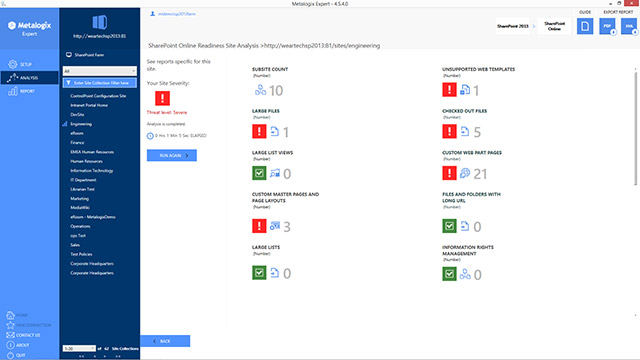The image size is (640, 360).
Task: Open the Analysis section in the sidebar
Action: [29, 78]
